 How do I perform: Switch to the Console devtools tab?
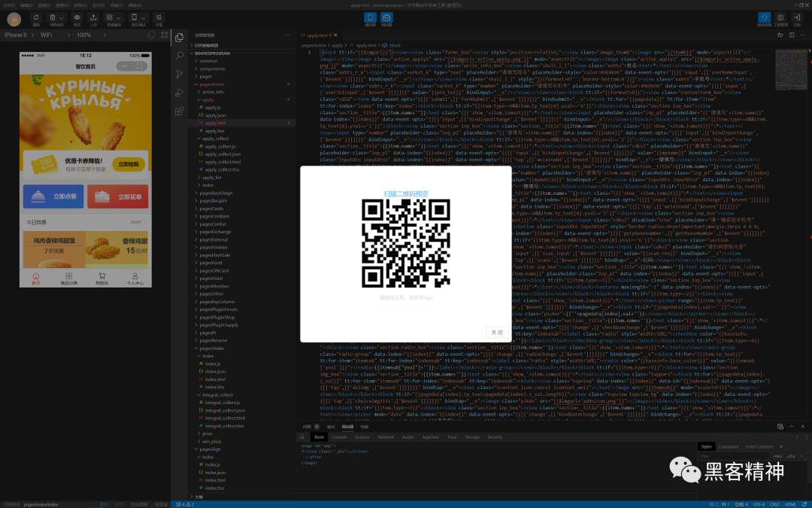[x=339, y=437]
